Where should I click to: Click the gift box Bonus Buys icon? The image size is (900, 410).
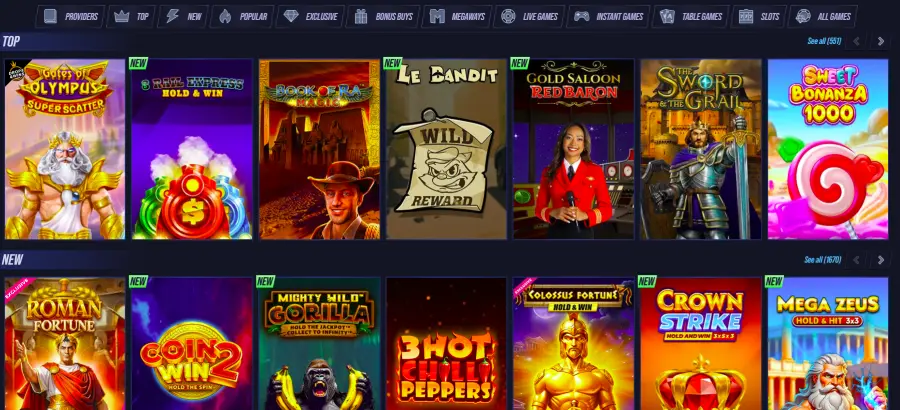tap(361, 17)
